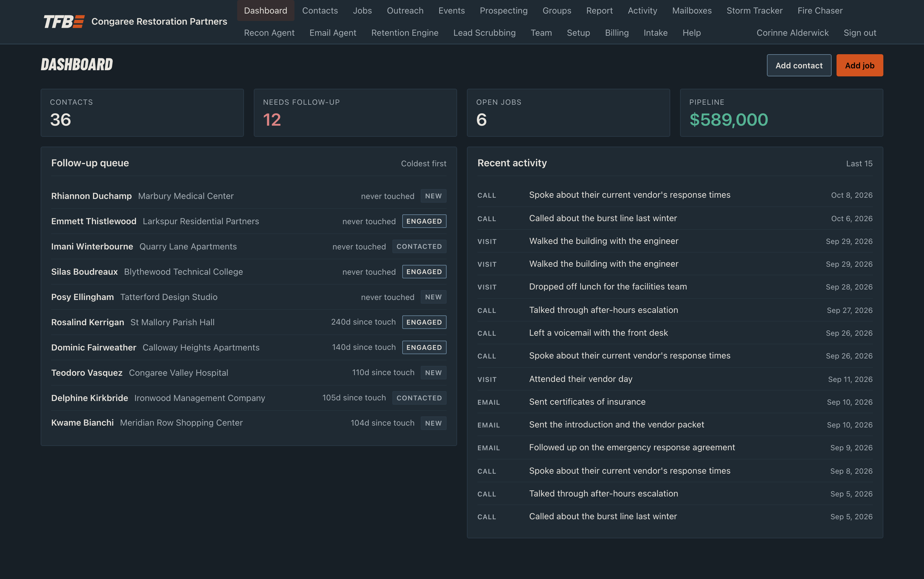The height and width of the screenshot is (579, 924).
Task: Open Corinne Alderwick's profile link
Action: pyautogui.click(x=792, y=33)
